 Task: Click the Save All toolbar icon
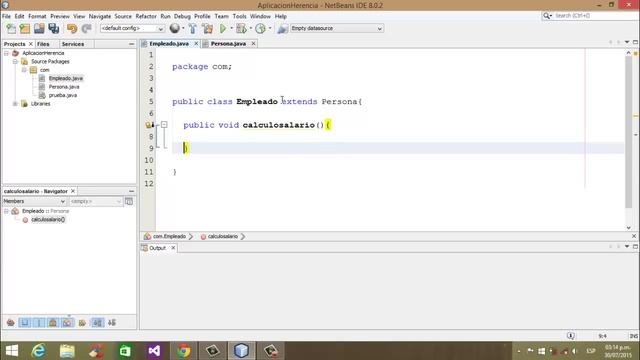[x=54, y=28]
